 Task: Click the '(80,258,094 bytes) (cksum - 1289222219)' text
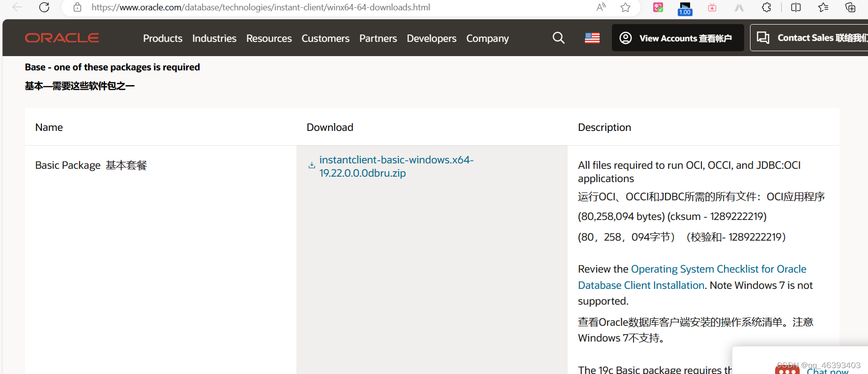click(x=672, y=217)
